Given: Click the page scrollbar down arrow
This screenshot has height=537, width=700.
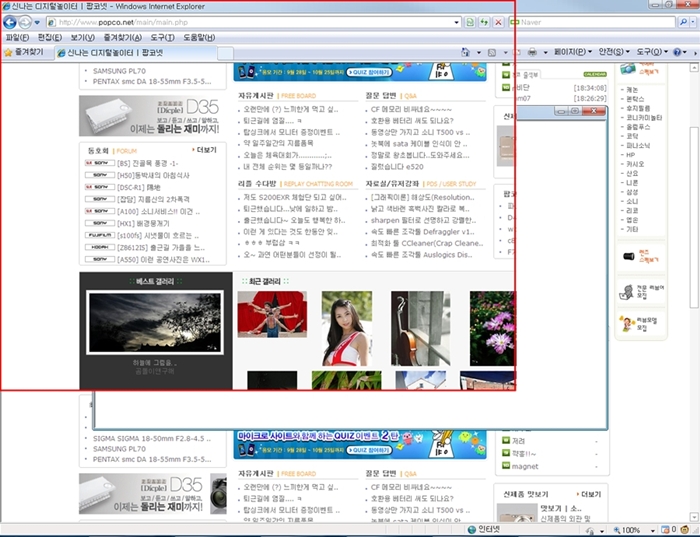Looking at the screenshot, I should pyautogui.click(x=694, y=517).
